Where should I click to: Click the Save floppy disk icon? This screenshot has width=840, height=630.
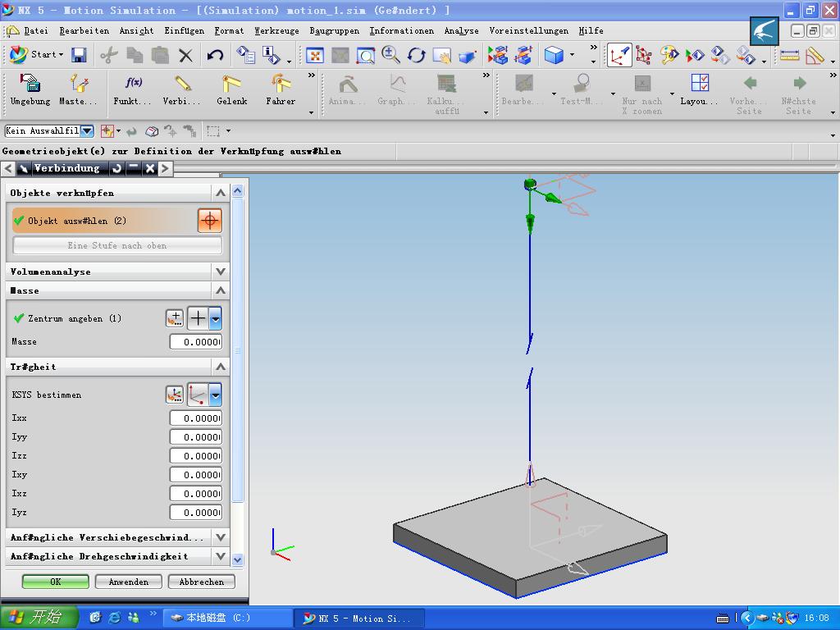[x=80, y=55]
